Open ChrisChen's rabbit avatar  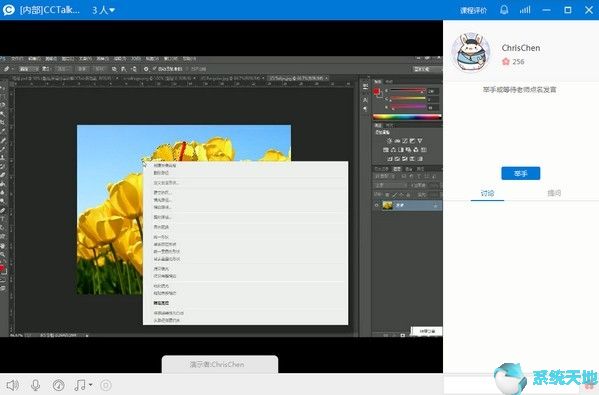471,52
